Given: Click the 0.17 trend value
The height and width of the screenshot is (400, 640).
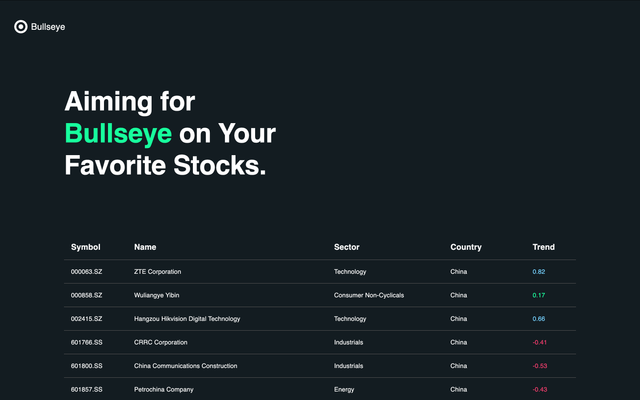Looking at the screenshot, I should [x=538, y=295].
